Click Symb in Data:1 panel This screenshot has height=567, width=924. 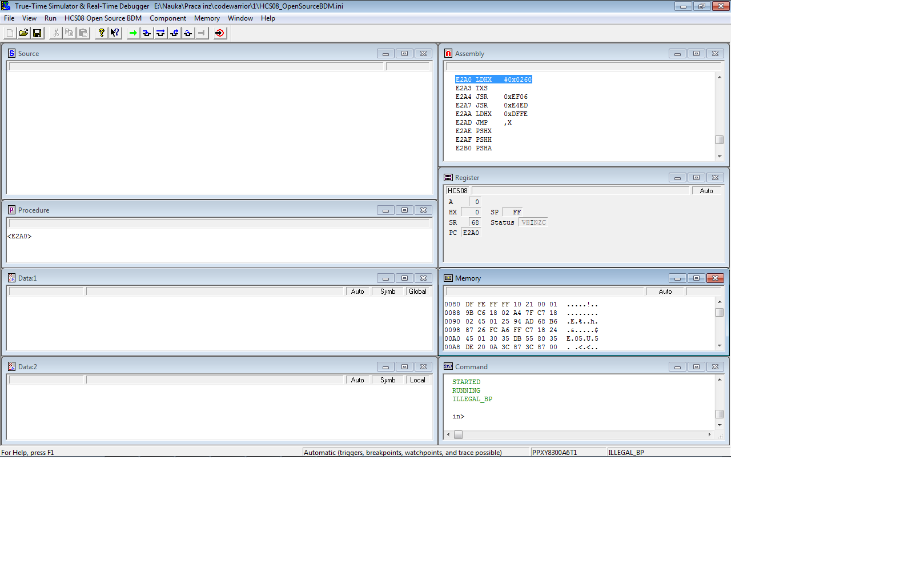click(388, 292)
